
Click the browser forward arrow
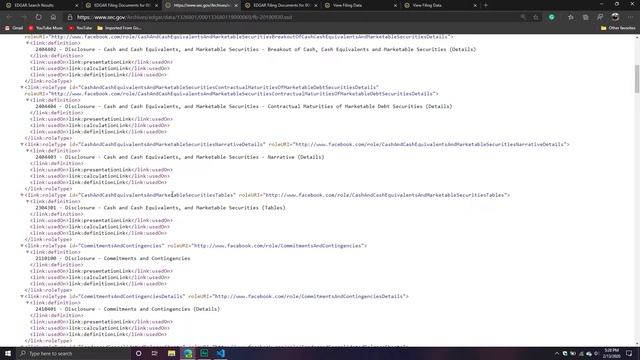[x=24, y=17]
